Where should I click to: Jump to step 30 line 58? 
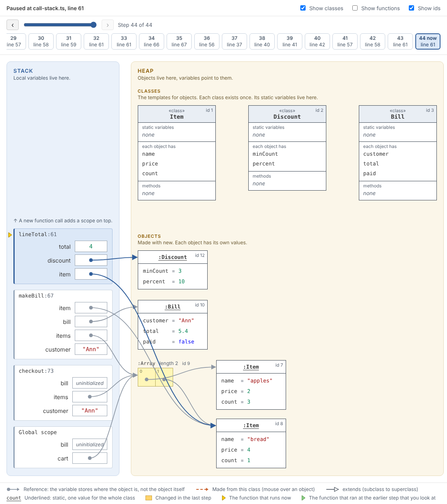[41, 41]
